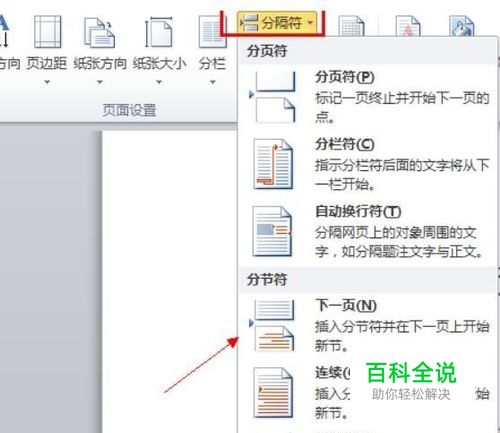Expand the arrow under 纸张方向
The image size is (500, 433).
(100, 82)
